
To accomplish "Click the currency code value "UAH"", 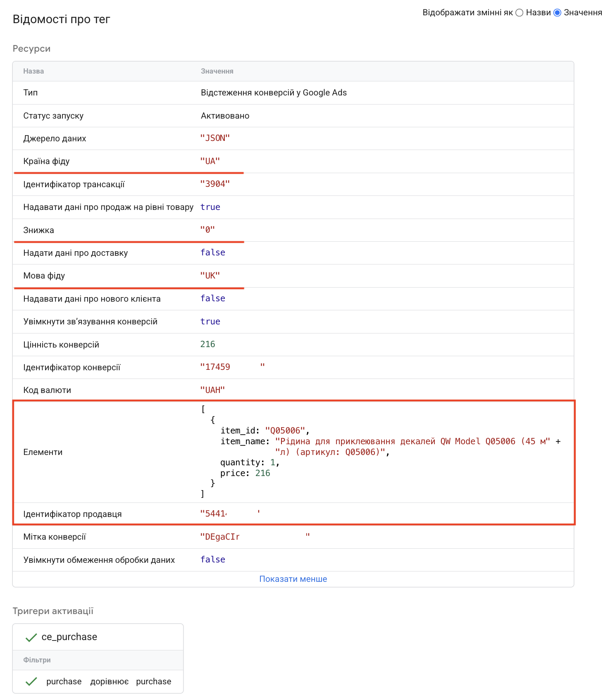I will [x=212, y=390].
